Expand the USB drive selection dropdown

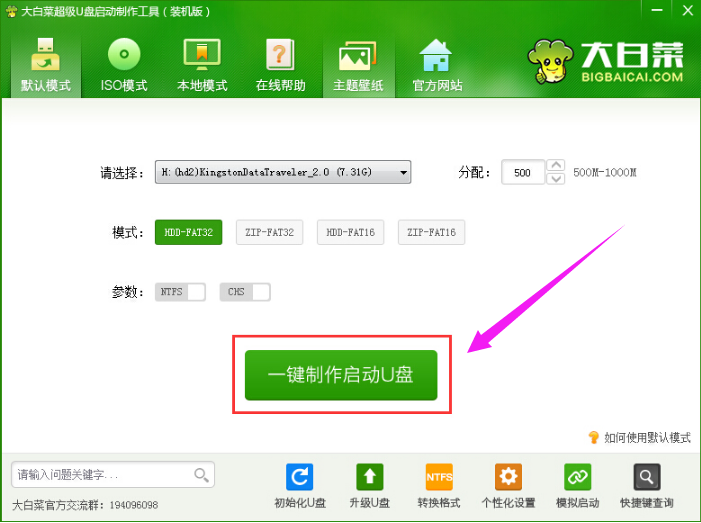(x=404, y=173)
